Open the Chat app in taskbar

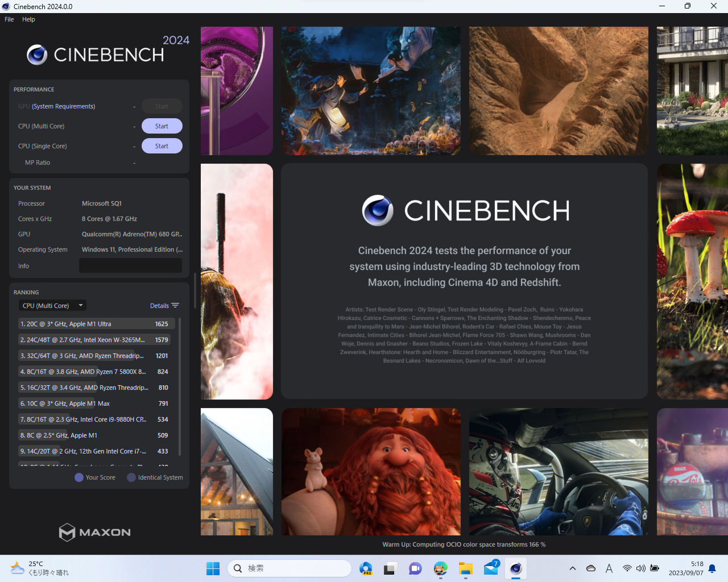[415, 568]
